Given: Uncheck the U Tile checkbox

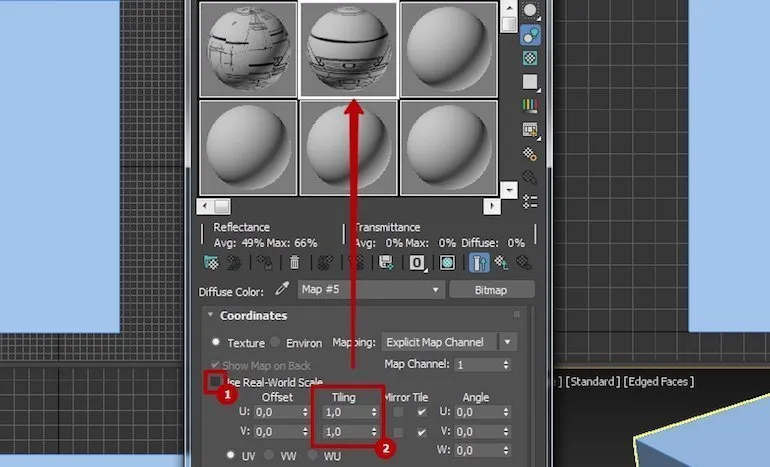Looking at the screenshot, I should tap(421, 412).
